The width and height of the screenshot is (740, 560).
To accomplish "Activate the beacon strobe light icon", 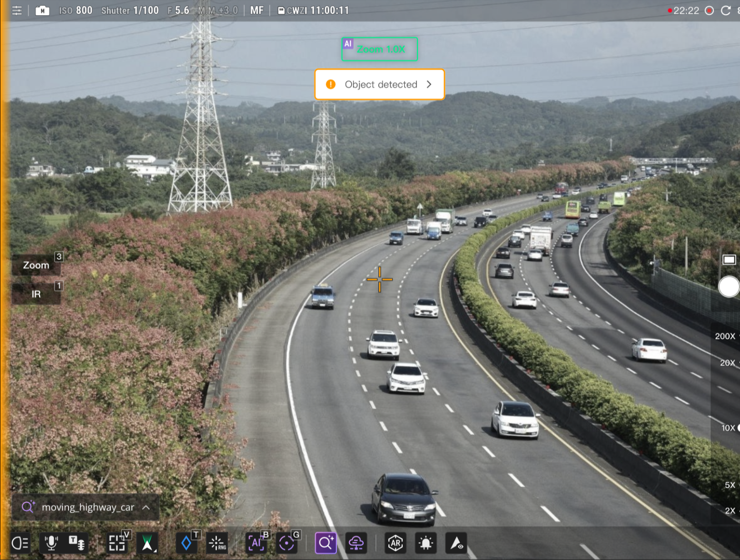I will pyautogui.click(x=425, y=543).
